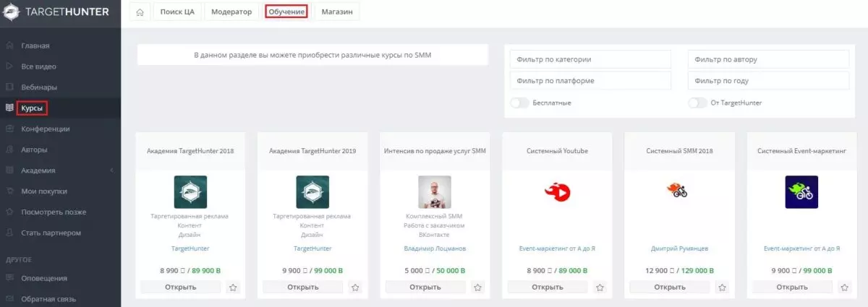This screenshot has width=868, height=307.
Task: Click the Академия TargetHunter 2019 course logo
Action: pyautogui.click(x=312, y=192)
